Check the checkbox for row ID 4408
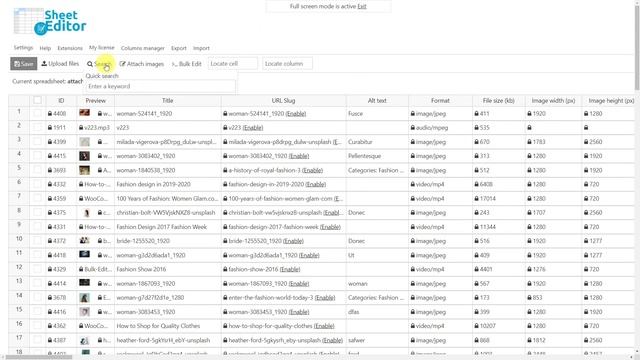The height and width of the screenshot is (360, 640). [x=38, y=113]
